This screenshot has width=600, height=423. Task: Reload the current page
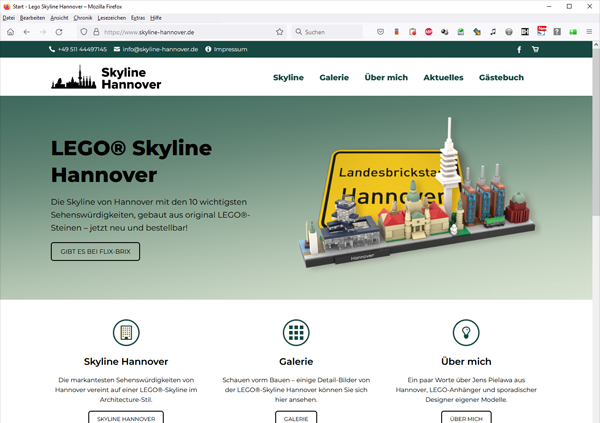(x=59, y=32)
